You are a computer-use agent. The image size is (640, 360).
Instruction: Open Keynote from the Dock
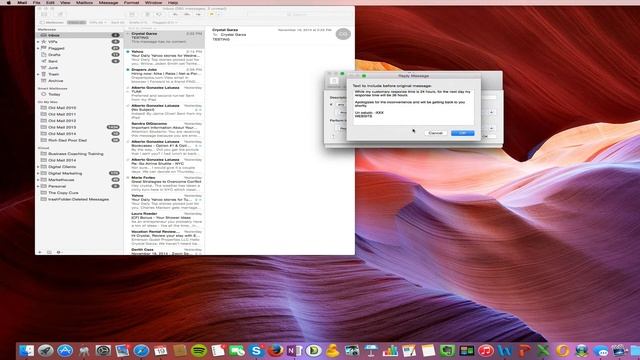tap(371, 351)
